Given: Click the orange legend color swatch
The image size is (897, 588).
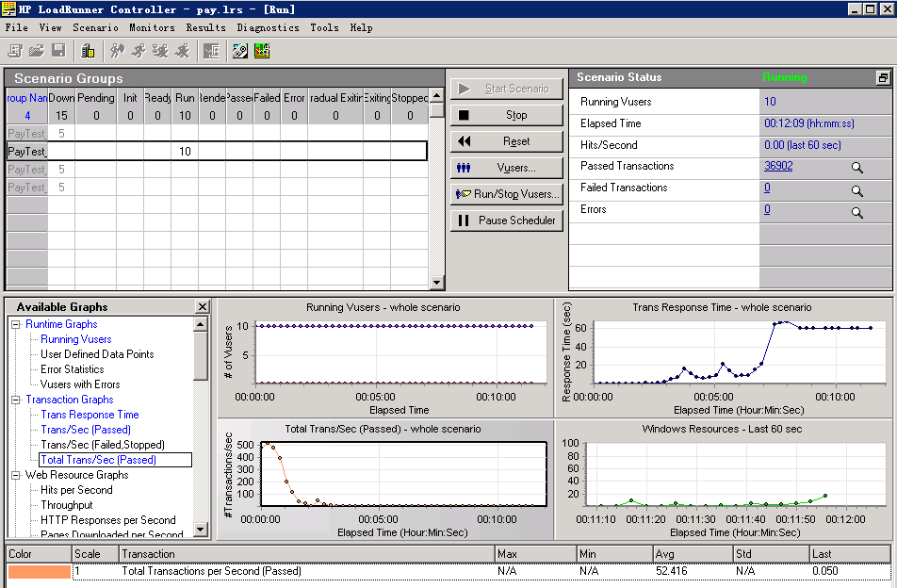Looking at the screenshot, I should (x=39, y=571).
